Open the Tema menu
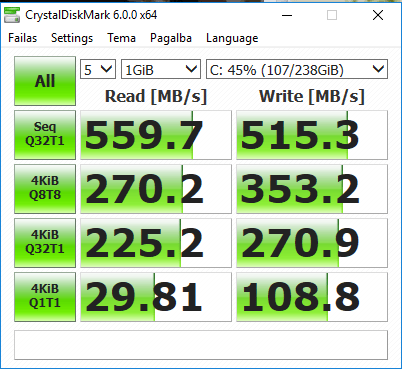The width and height of the screenshot is (402, 369). coord(121,38)
